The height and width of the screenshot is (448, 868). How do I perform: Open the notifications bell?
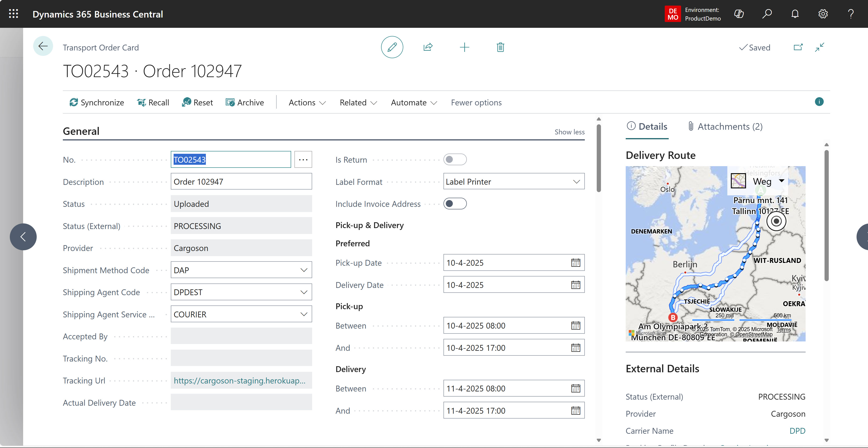coord(795,14)
